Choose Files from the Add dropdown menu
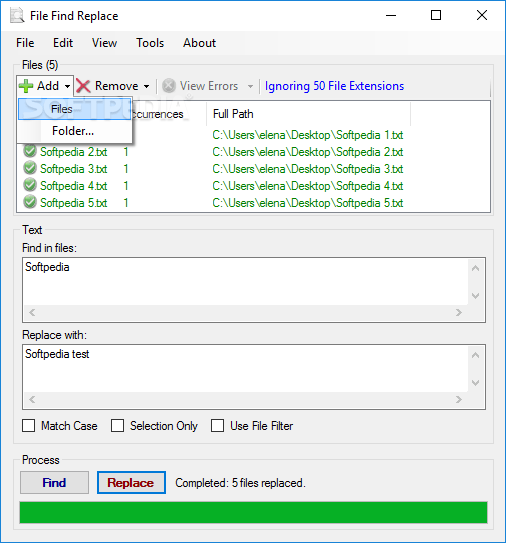Viewport: 506px width, 543px height. coord(74,109)
